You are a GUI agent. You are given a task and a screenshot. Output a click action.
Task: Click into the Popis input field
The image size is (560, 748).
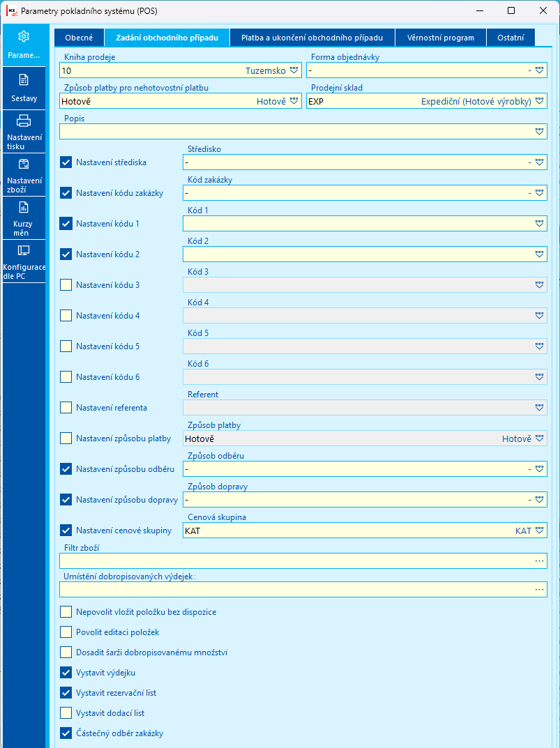click(x=303, y=132)
